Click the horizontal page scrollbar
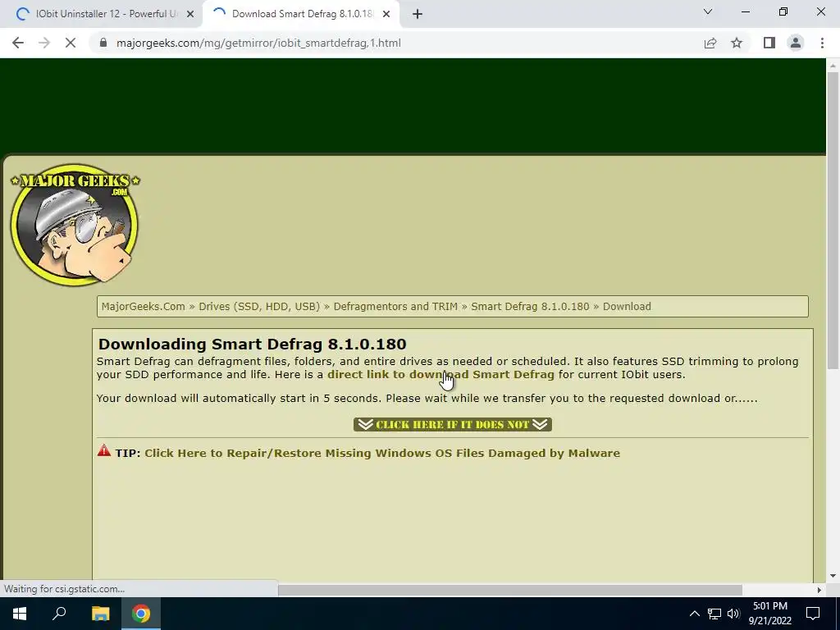The height and width of the screenshot is (630, 840). (510, 590)
